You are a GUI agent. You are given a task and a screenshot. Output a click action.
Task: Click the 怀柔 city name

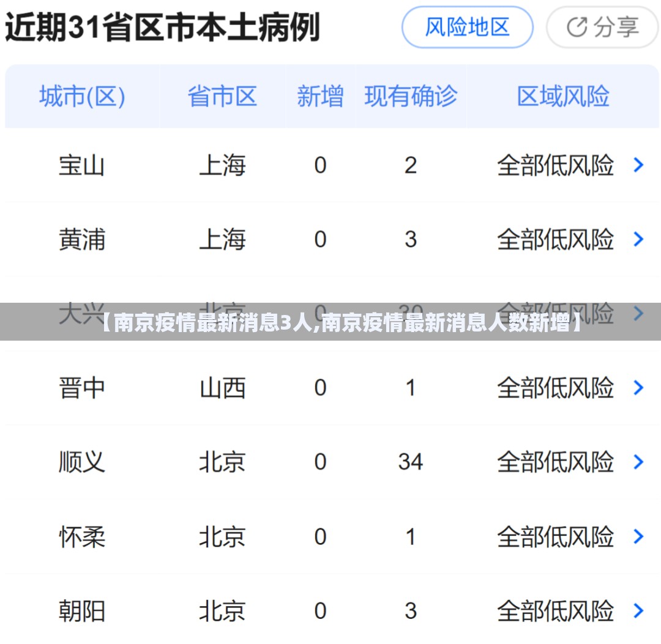(x=82, y=536)
